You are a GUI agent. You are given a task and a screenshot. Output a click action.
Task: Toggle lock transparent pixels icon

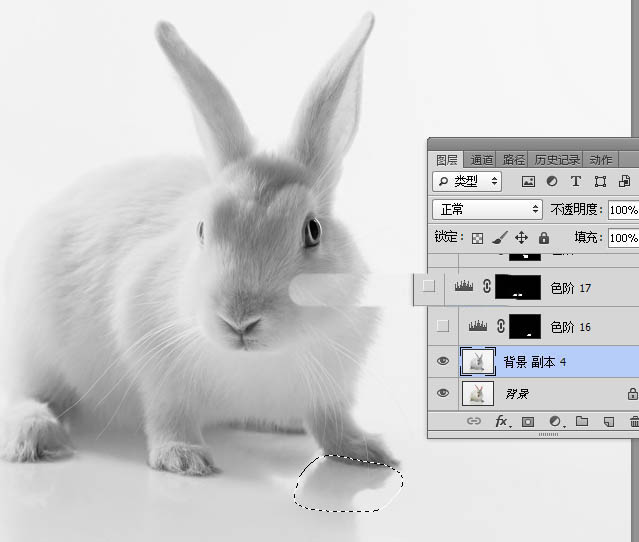[477, 238]
